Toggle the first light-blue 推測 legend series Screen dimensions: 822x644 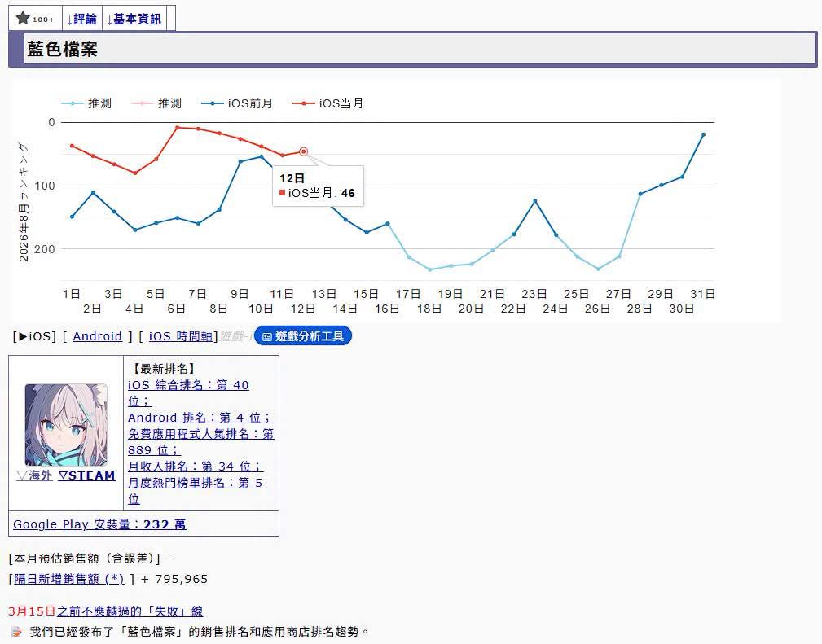click(86, 103)
